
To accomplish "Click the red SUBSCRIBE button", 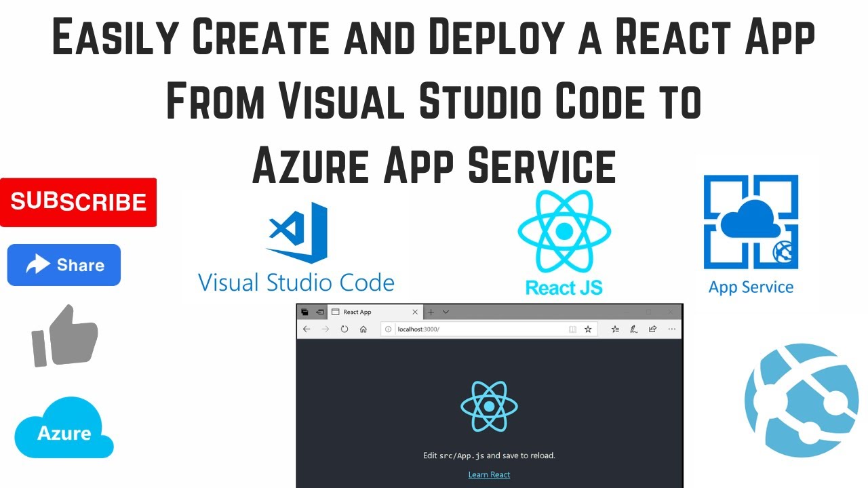I will [78, 202].
